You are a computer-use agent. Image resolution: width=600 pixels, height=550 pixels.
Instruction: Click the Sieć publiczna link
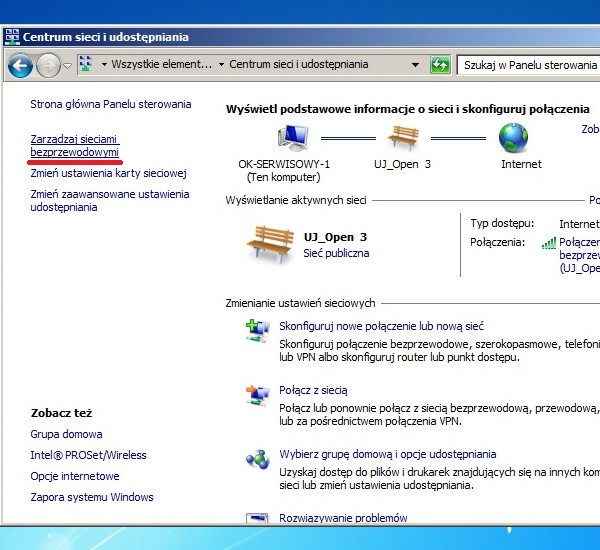tap(336, 253)
